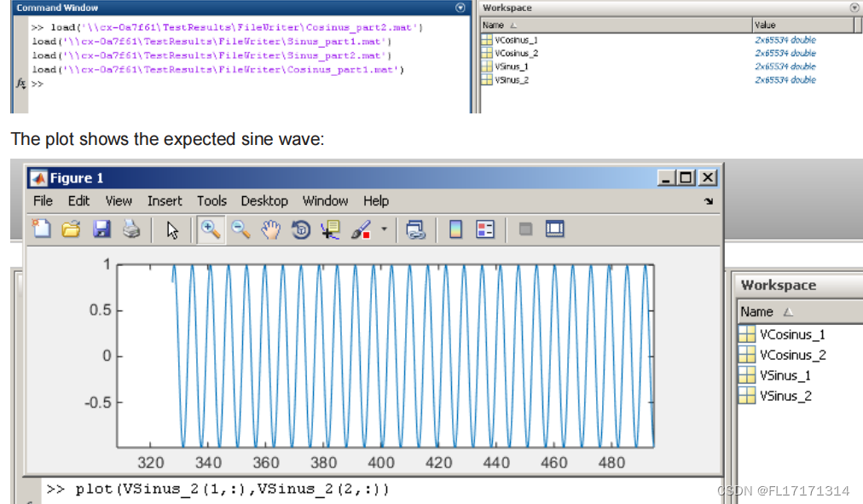The image size is (863, 504).
Task: Open the Help menu in Figure 1
Action: [376, 201]
